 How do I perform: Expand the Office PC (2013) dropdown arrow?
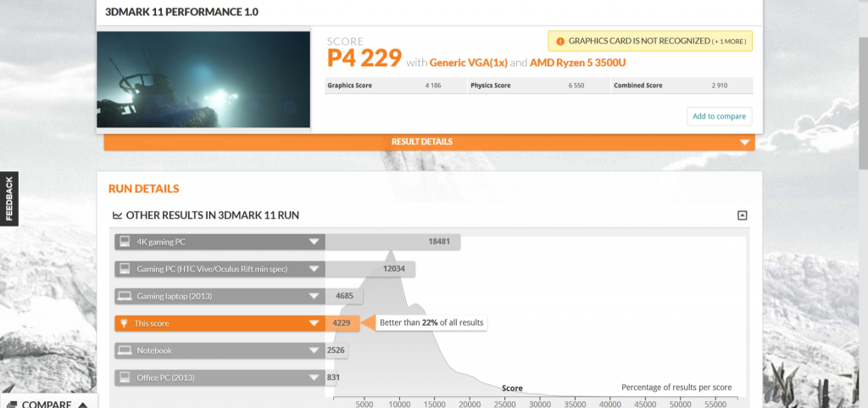tap(314, 377)
